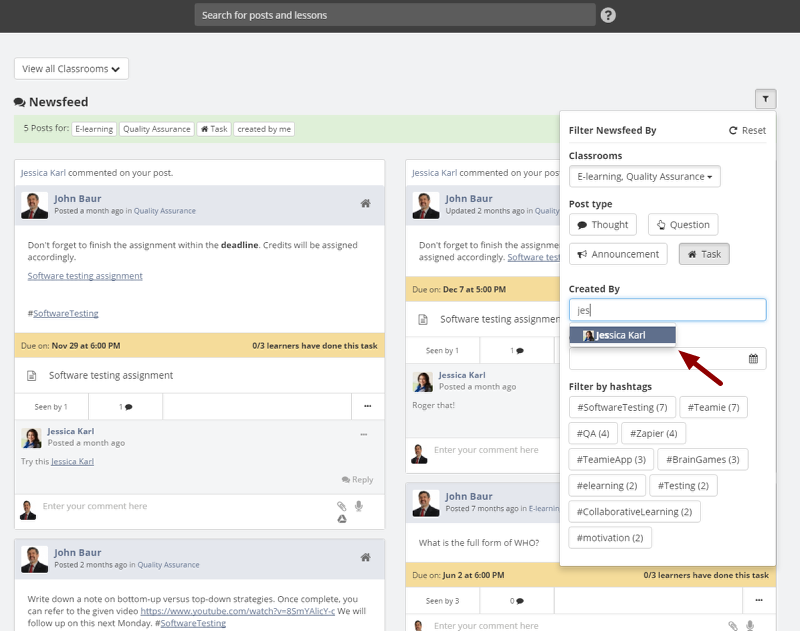The height and width of the screenshot is (631, 800).
Task: Toggle the Thought post type filter
Action: 603,225
